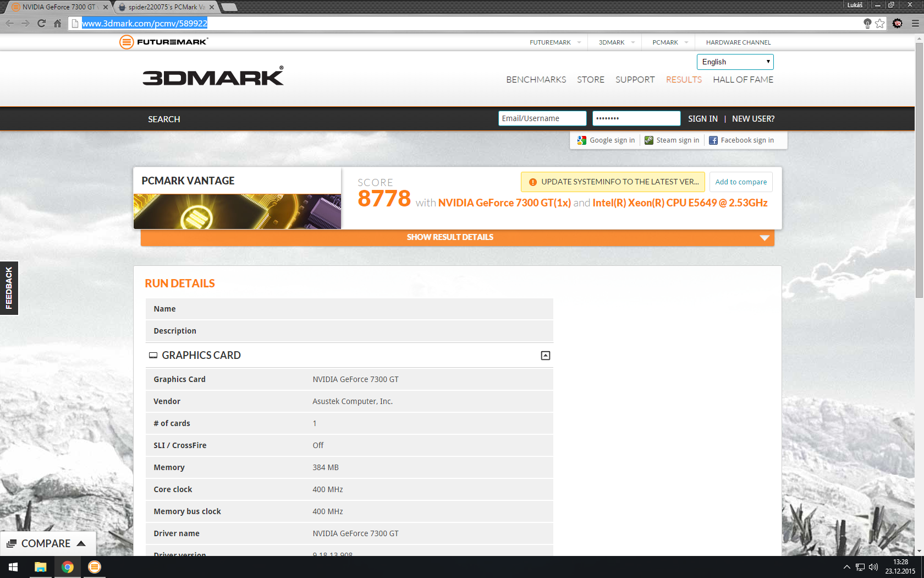The height and width of the screenshot is (578, 924).
Task: Open Chrome from the taskbar
Action: coord(67,567)
